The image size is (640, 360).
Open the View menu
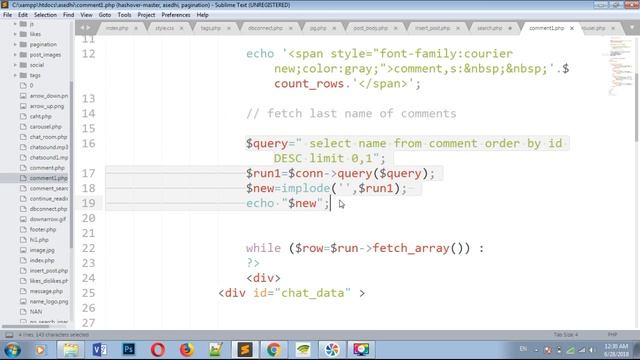click(86, 15)
